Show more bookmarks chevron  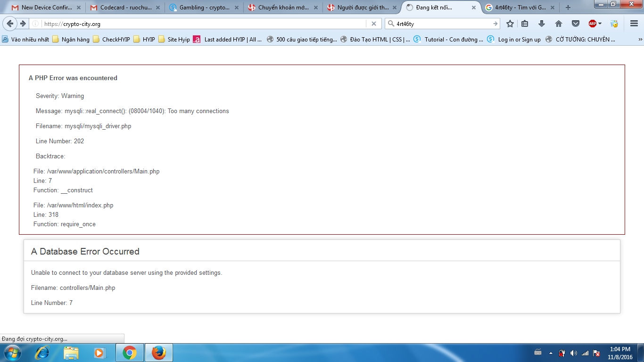coord(640,40)
